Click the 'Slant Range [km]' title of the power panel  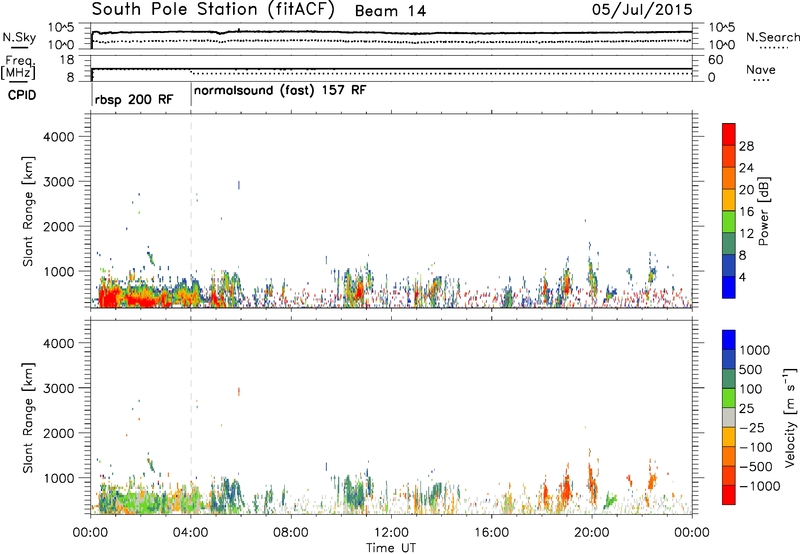(x=28, y=211)
